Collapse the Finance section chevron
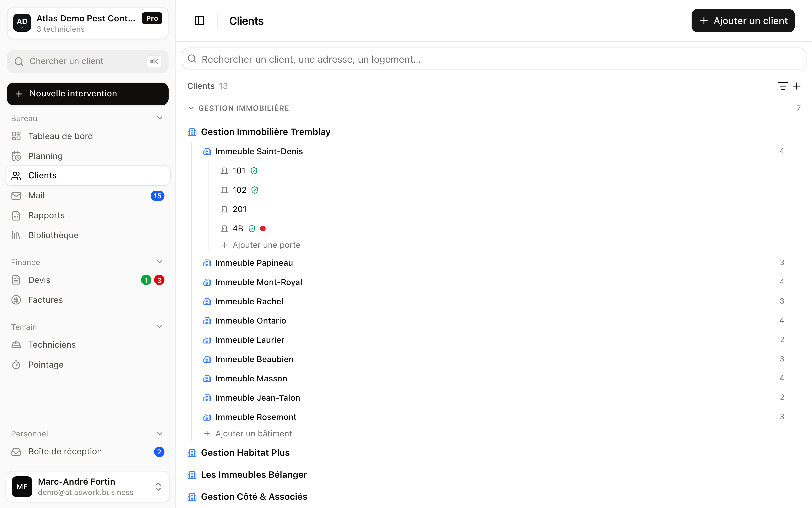Screen dimensions: 812x508 (x=160, y=261)
